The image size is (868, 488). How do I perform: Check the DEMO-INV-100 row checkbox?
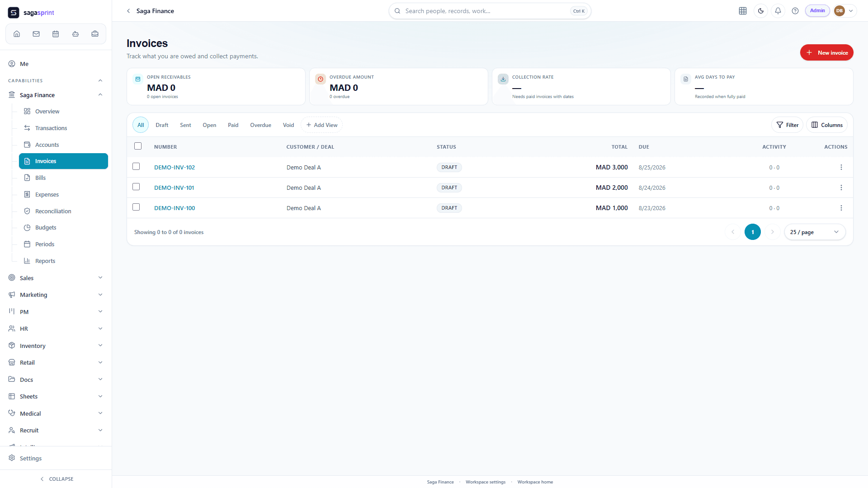[136, 207]
